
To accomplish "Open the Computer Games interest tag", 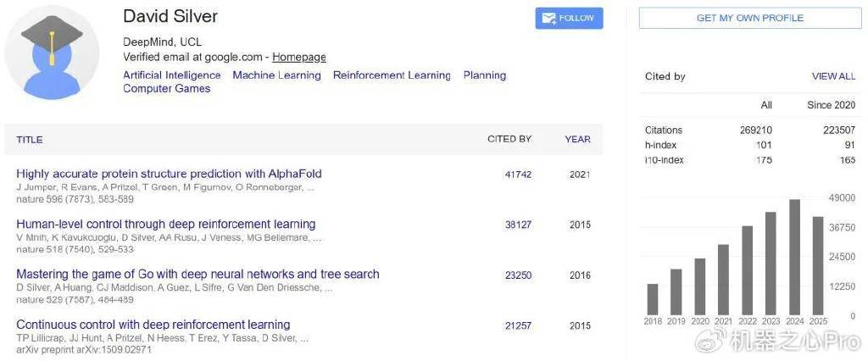I will [x=166, y=89].
